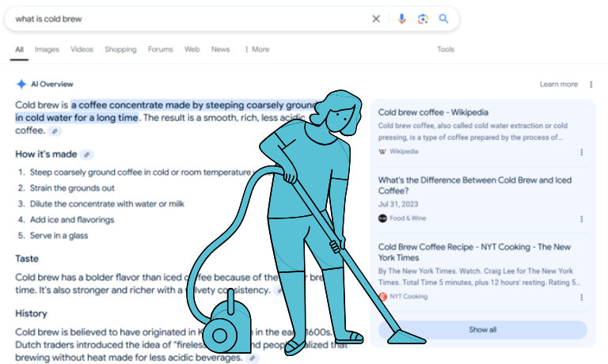Follow the Learn more link
The width and height of the screenshot is (608, 364).
point(558,84)
